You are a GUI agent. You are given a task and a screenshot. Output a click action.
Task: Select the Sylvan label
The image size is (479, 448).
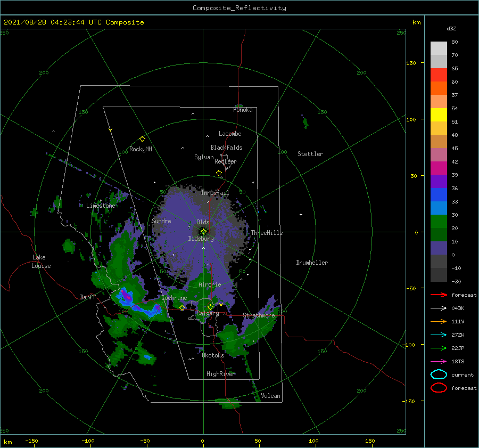coord(204,157)
